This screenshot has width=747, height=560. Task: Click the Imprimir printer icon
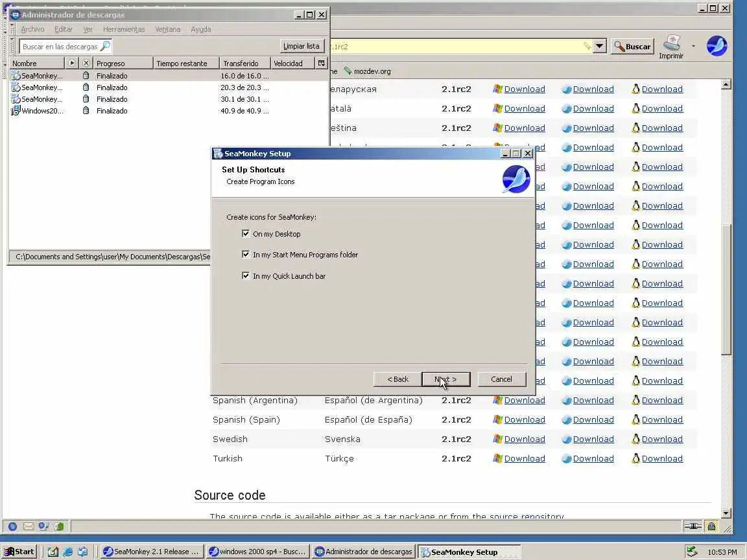pyautogui.click(x=671, y=43)
